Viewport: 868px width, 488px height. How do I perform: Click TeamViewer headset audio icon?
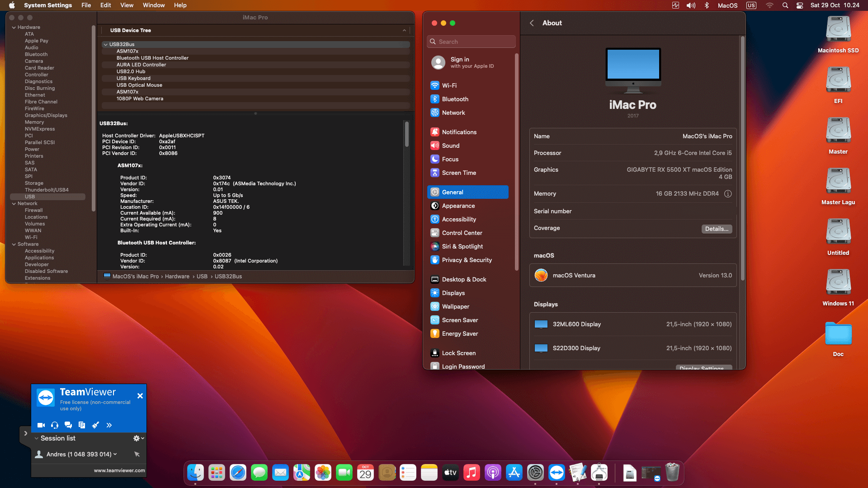pyautogui.click(x=55, y=425)
